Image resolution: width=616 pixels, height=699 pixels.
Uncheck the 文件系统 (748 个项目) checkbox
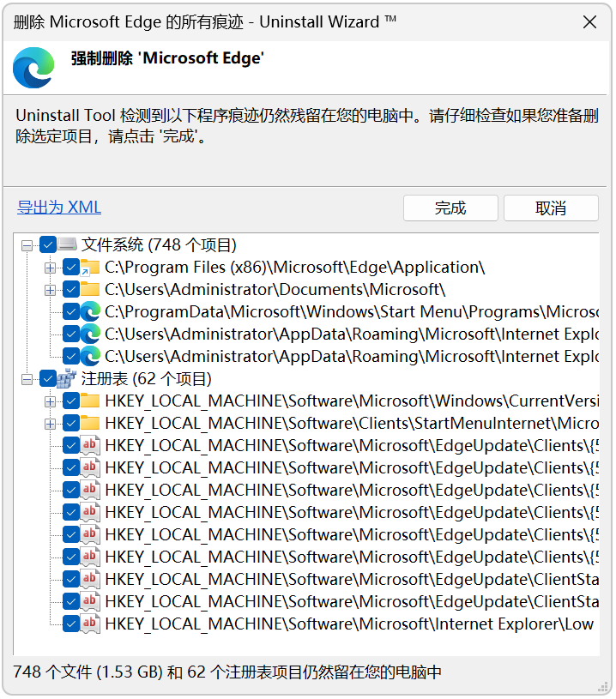click(x=48, y=244)
